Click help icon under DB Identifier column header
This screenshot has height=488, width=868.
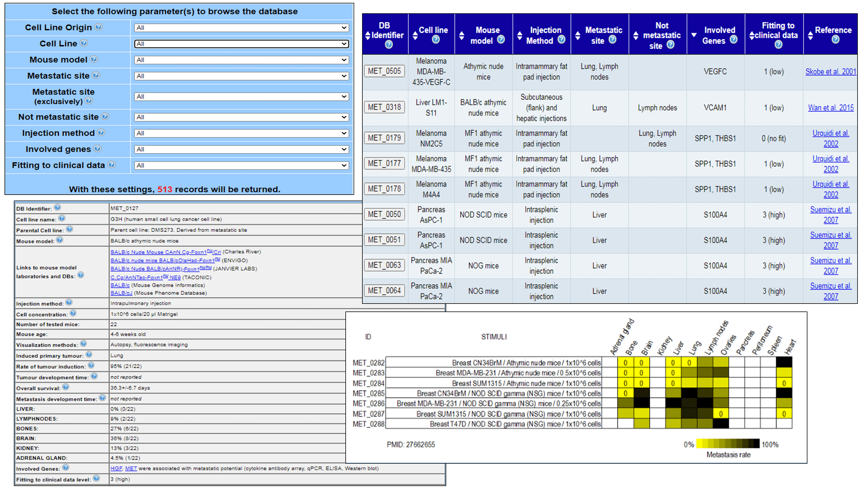coord(388,44)
